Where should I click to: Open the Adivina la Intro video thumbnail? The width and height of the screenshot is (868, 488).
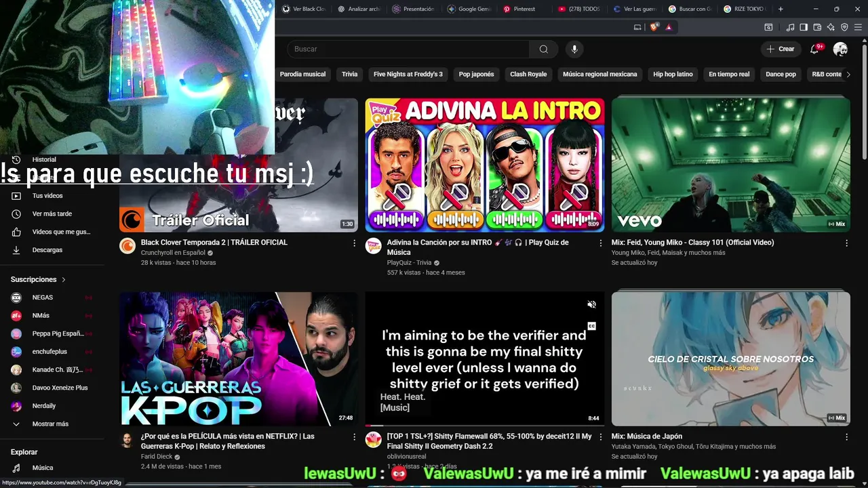pos(484,165)
